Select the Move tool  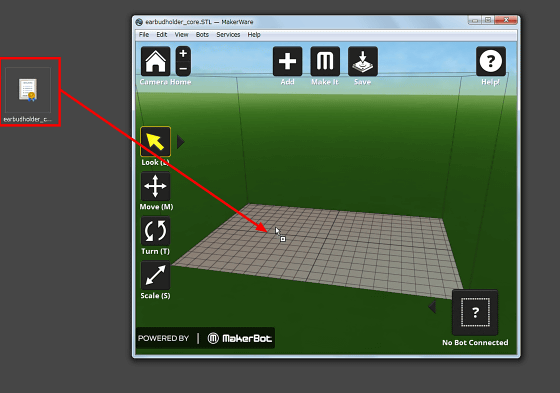155,186
